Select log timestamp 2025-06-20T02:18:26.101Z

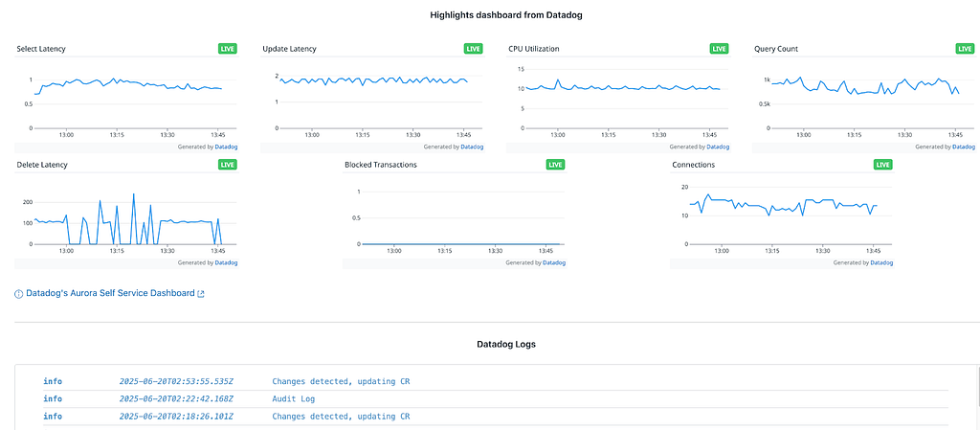[176, 417]
